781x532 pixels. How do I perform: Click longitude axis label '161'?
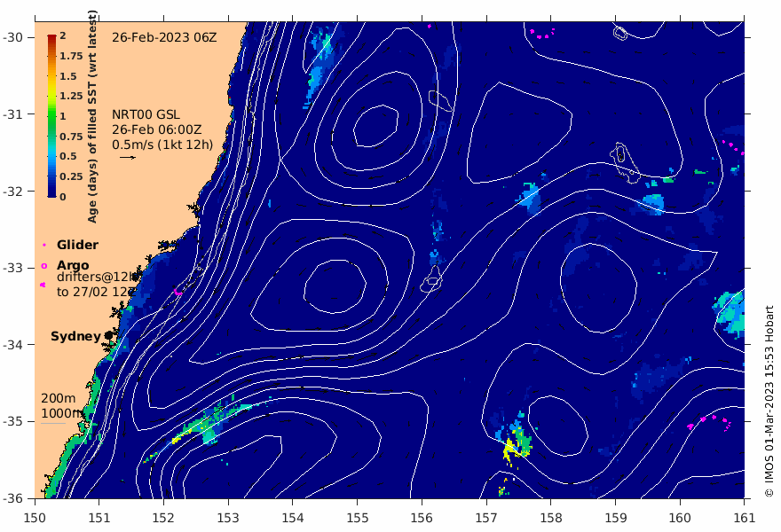pos(744,518)
